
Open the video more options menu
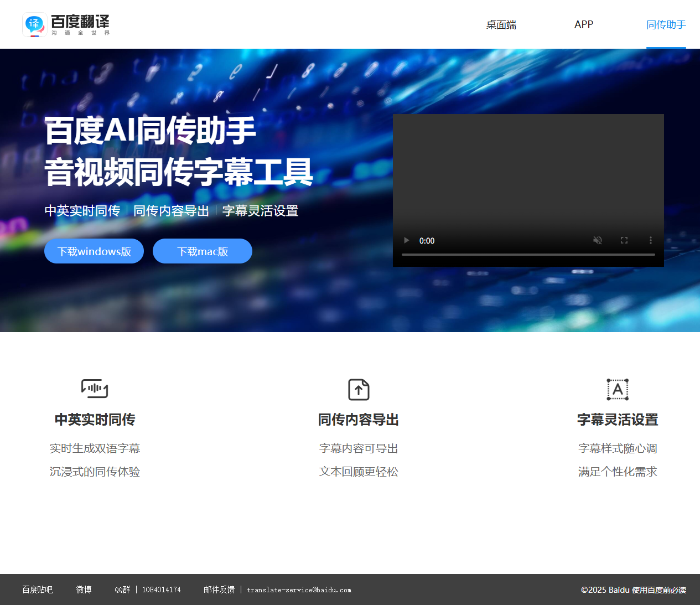point(651,240)
